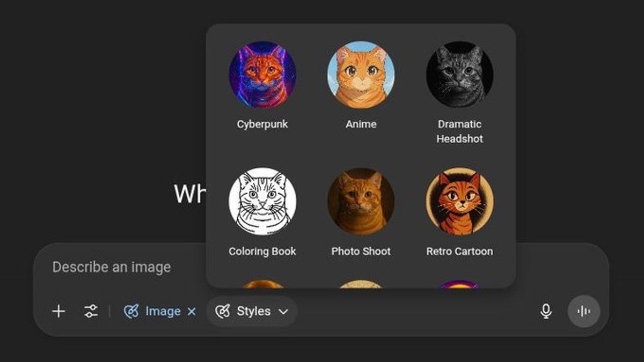The image size is (644, 362).
Task: Click the "Describe an image" prompt field
Action: (x=112, y=267)
